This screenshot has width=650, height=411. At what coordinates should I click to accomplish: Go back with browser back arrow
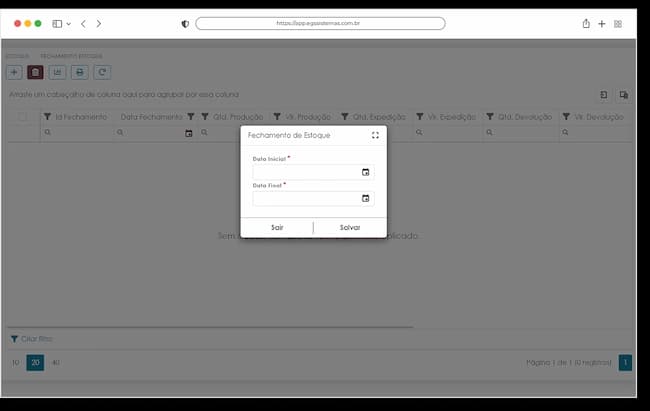click(83, 24)
